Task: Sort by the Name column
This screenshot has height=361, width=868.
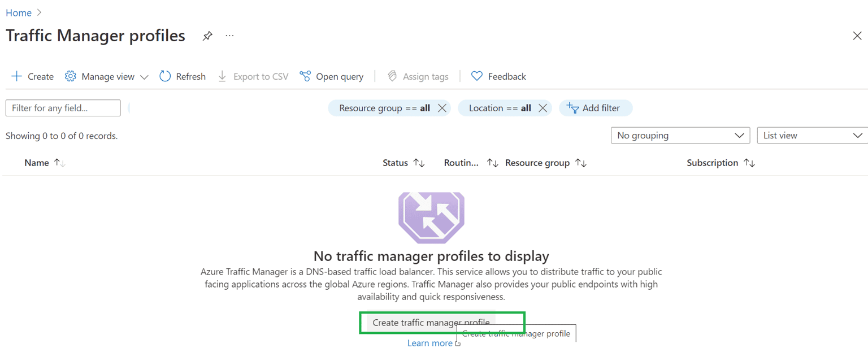Action: coord(45,163)
